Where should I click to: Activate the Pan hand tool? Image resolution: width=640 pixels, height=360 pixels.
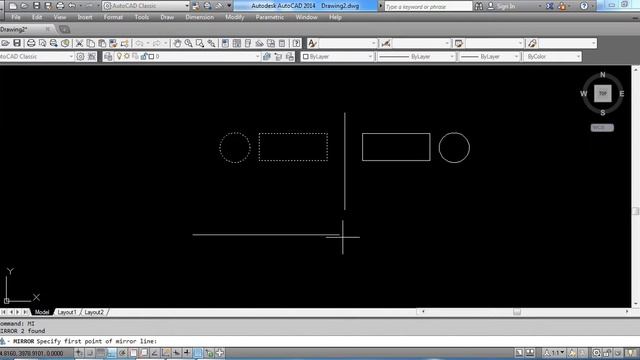(177, 43)
